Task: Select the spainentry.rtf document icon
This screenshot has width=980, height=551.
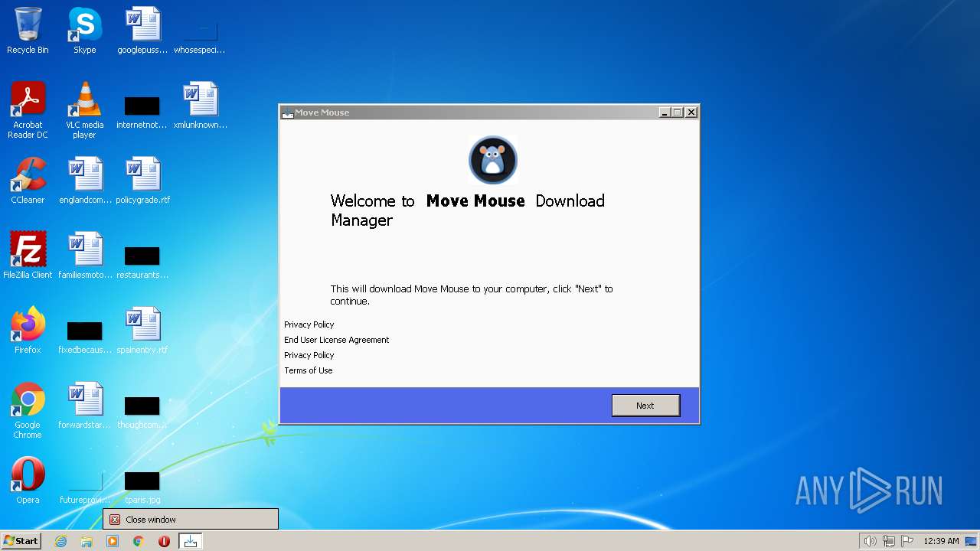Action: [142, 331]
